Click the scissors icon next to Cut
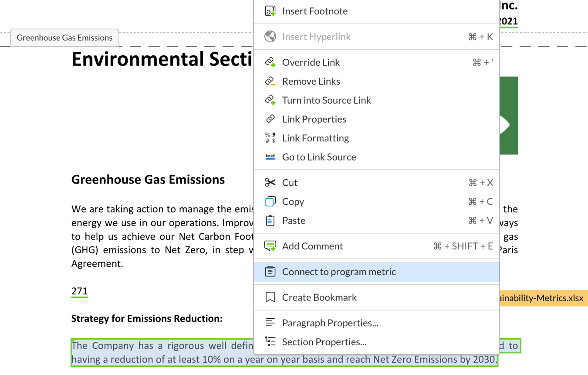Screen dimensions: 588x375 [270, 182]
